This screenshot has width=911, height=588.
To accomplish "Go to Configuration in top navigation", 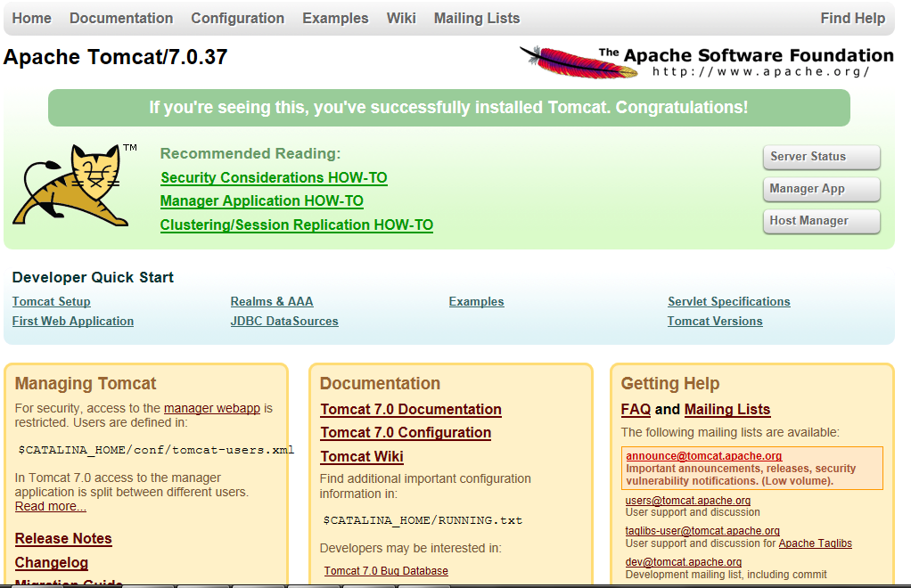I will 238,19.
